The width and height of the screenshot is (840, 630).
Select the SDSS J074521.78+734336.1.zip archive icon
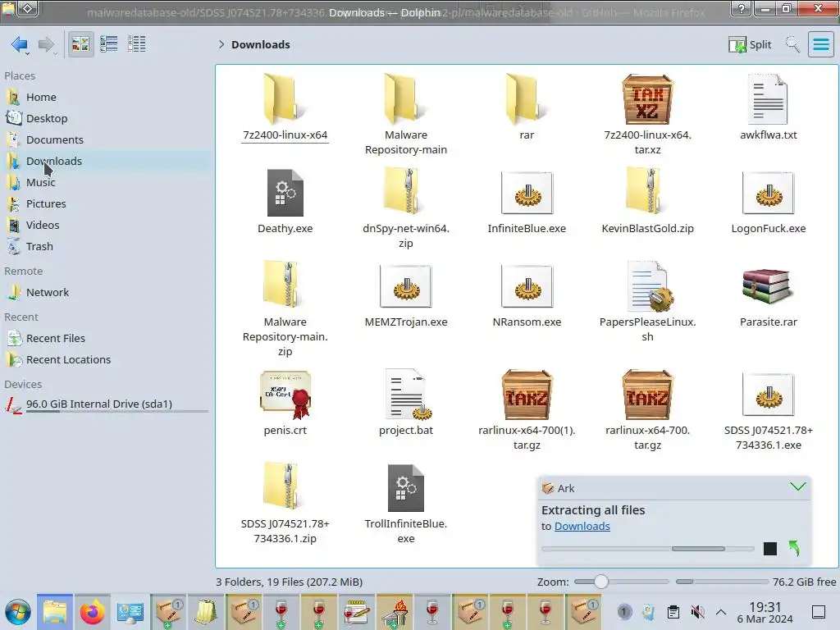click(285, 486)
